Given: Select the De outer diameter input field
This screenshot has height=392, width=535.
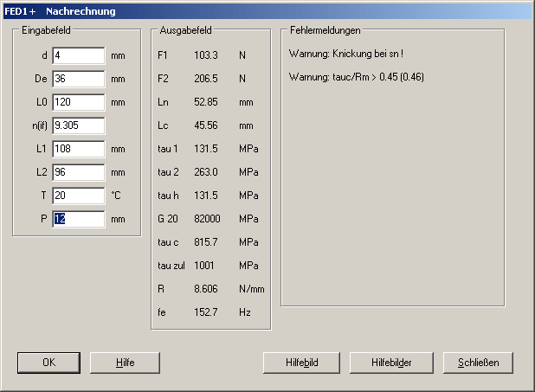Looking at the screenshot, I should point(78,79).
